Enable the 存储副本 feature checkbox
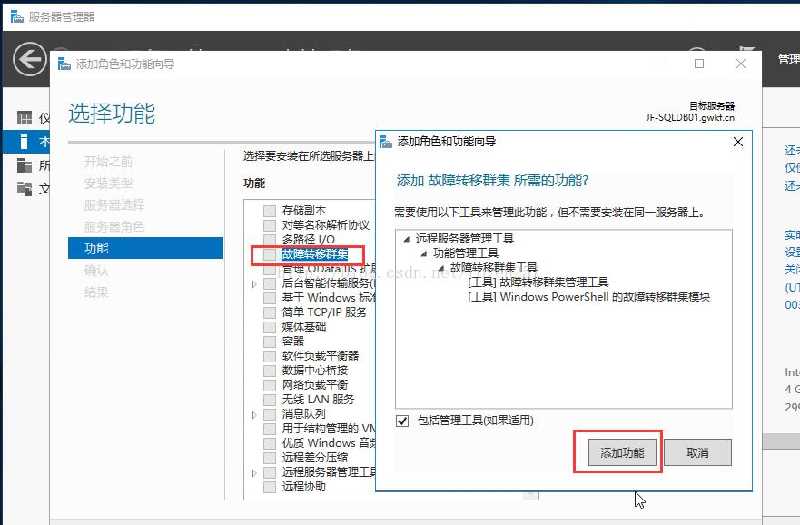The width and height of the screenshot is (800, 525). [268, 211]
